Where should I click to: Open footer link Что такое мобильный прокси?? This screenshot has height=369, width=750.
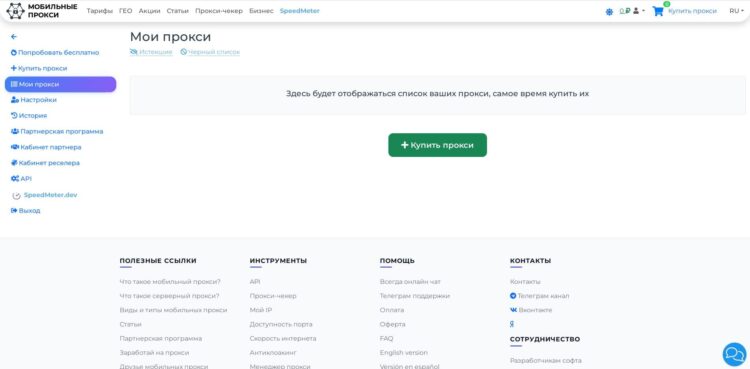click(170, 282)
